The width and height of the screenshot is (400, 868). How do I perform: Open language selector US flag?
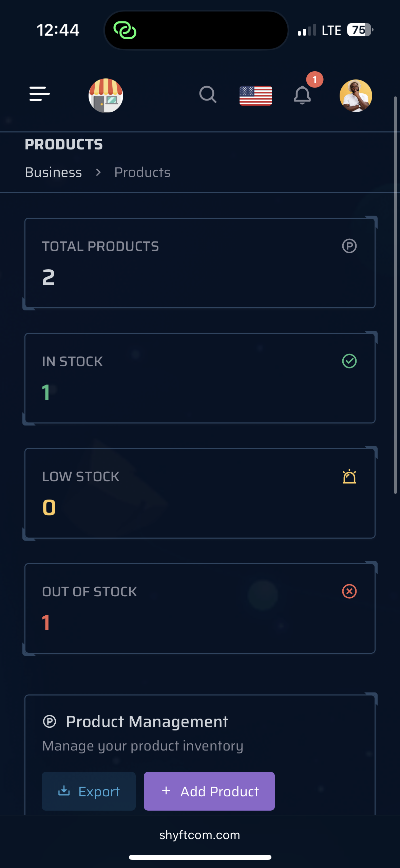[255, 95]
